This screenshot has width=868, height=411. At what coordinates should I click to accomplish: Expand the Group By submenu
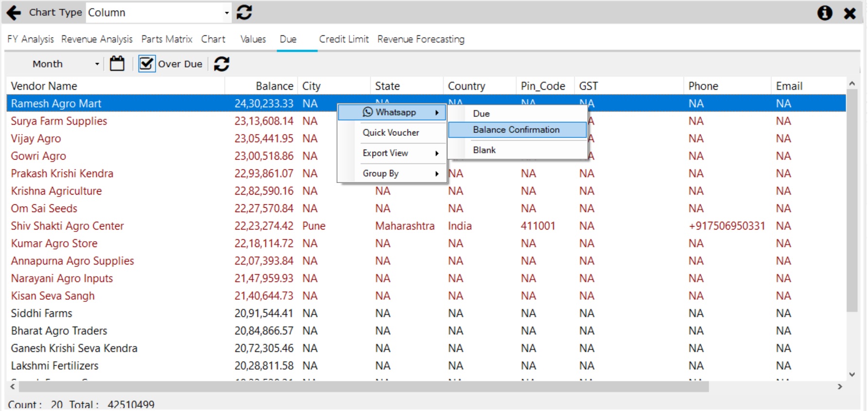coord(392,173)
